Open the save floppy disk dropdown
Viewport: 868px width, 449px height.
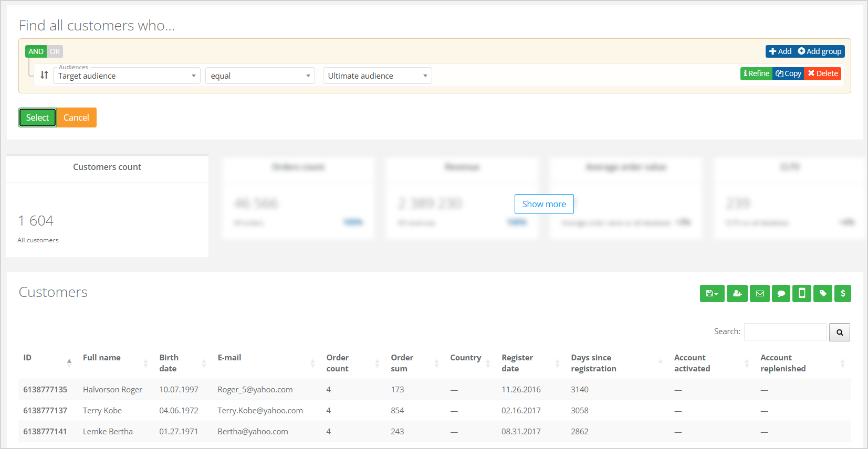coord(712,294)
